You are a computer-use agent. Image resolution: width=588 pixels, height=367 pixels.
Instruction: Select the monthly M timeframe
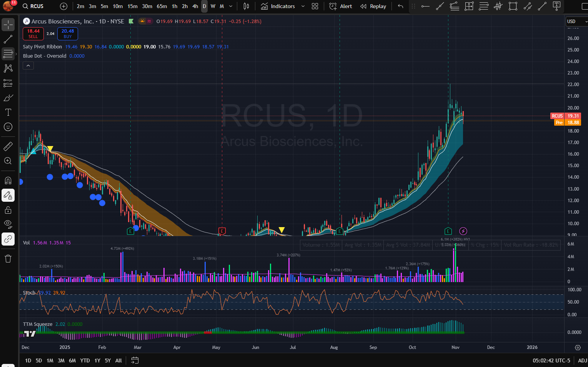coord(222,6)
